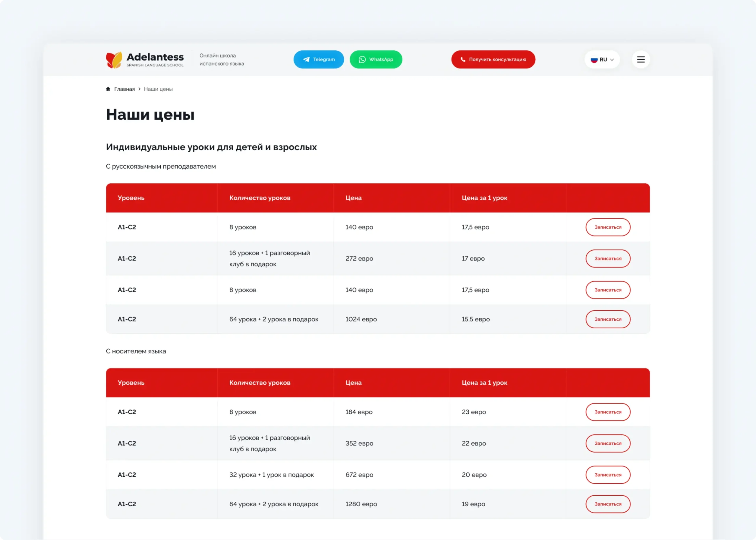Click Записаться for 64 урока native speaker course
The image size is (756, 540).
608,504
